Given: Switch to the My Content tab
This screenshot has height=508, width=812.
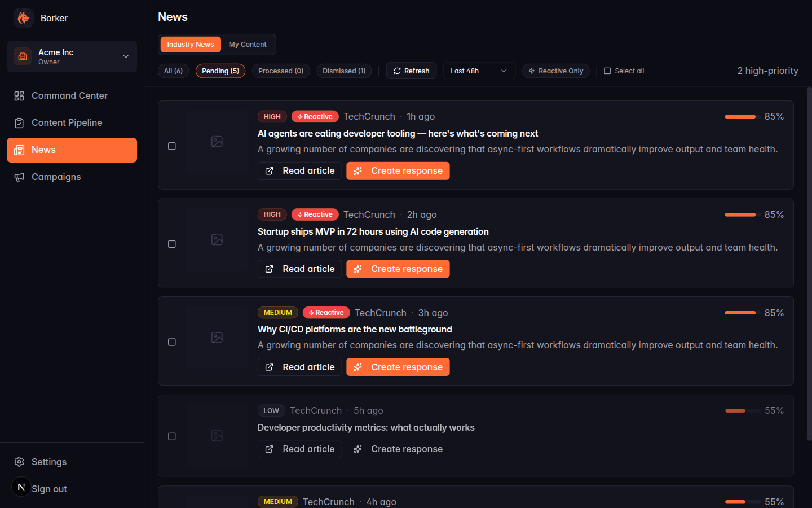Looking at the screenshot, I should click(x=248, y=44).
